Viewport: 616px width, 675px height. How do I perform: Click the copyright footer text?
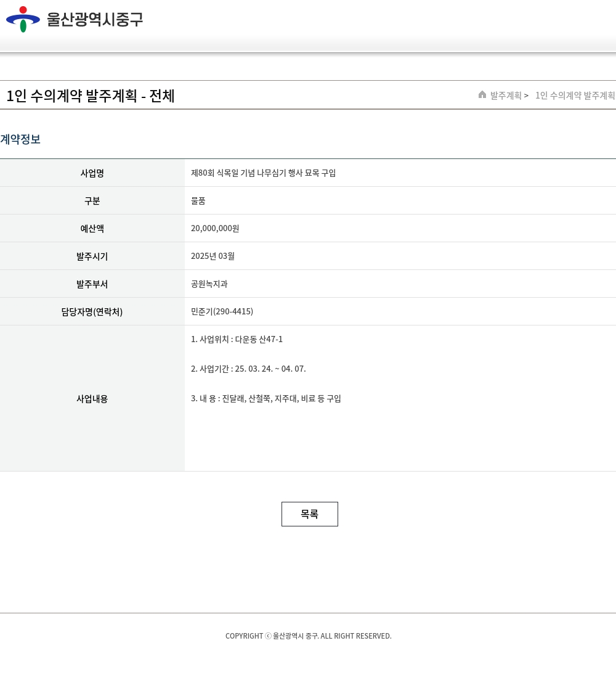(x=308, y=636)
